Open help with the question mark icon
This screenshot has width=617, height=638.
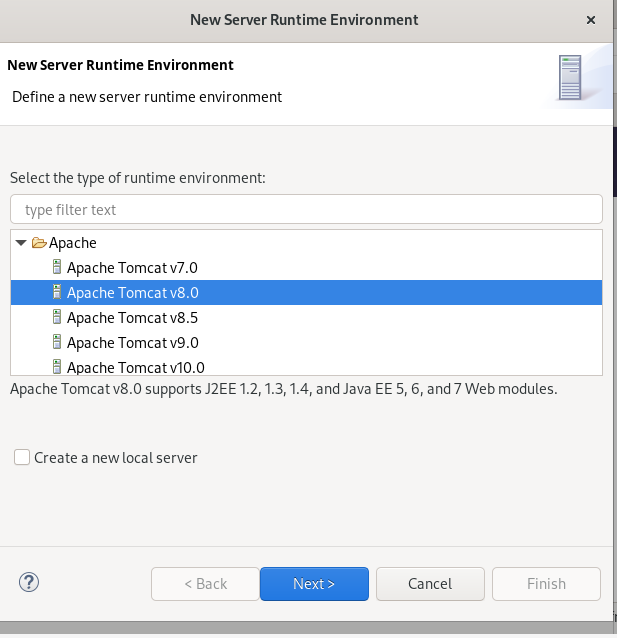coord(29,582)
